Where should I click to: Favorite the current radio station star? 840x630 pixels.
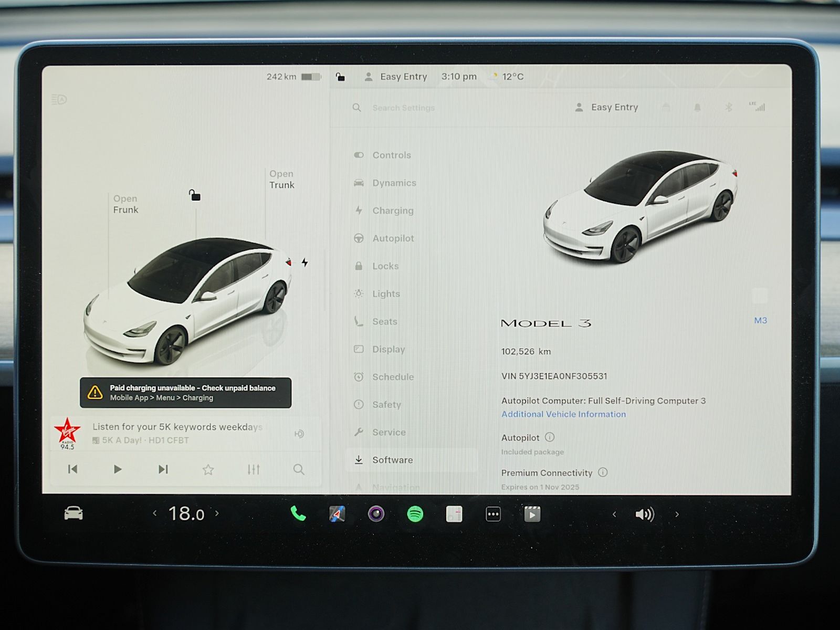coord(208,469)
